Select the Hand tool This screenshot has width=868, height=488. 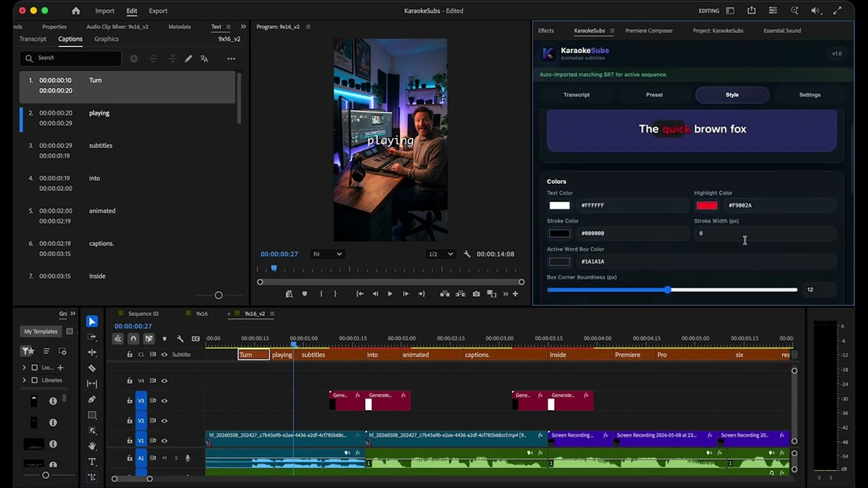click(92, 446)
